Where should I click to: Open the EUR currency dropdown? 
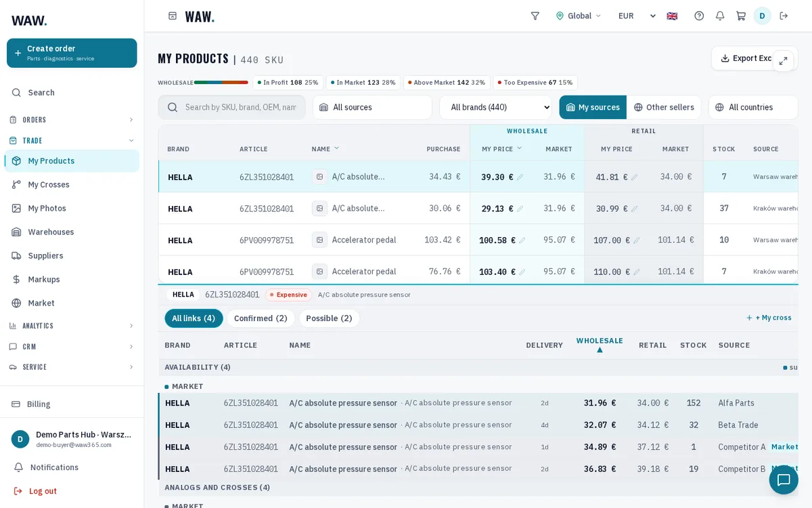[637, 16]
